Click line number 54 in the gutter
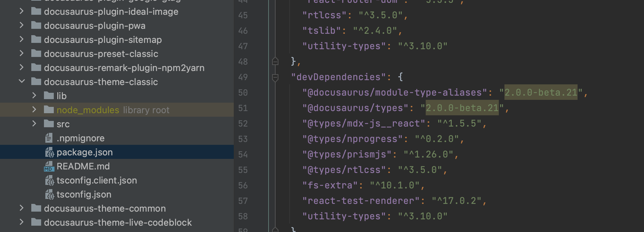Viewport: 644px width, 232px height. 243,155
